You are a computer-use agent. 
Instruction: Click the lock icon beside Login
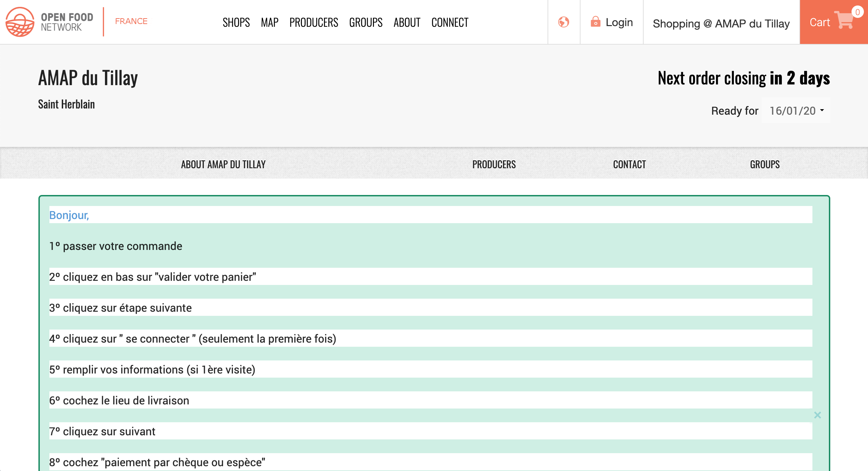tap(595, 22)
